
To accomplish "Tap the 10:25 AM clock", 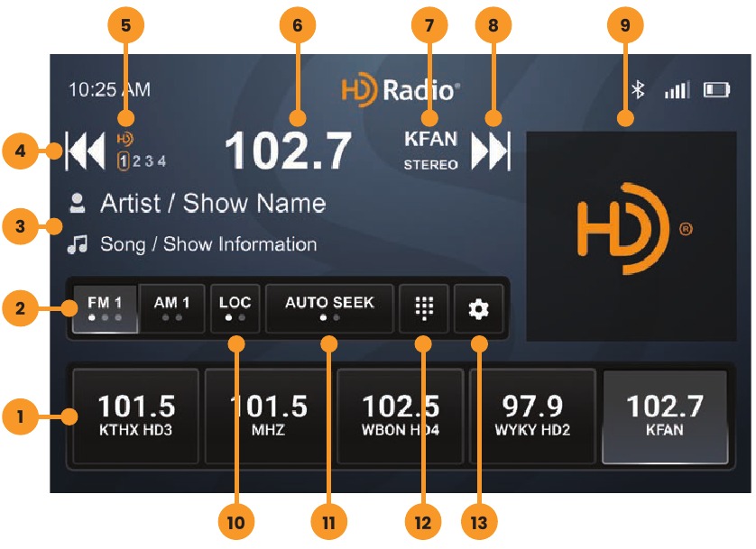I will 109,89.
